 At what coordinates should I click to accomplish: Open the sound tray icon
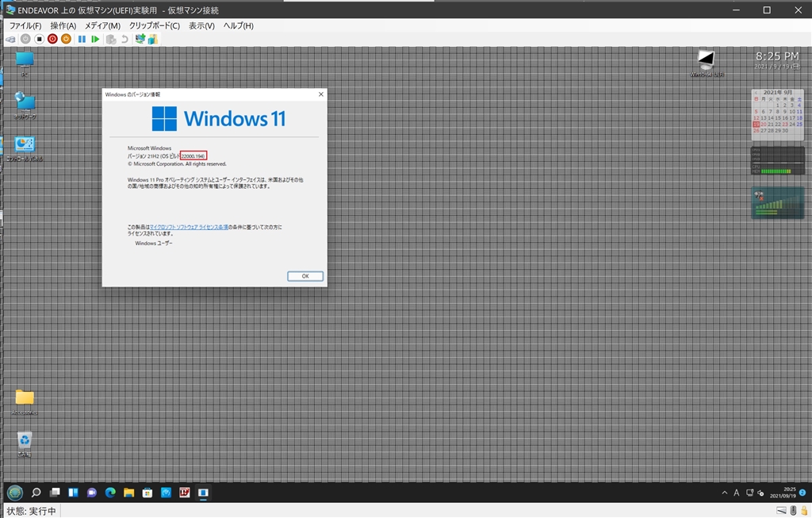coord(760,493)
